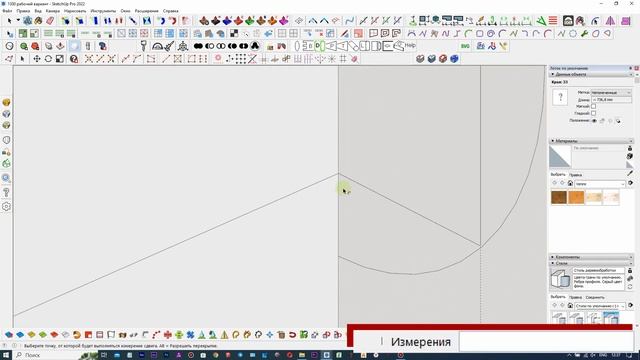Click the red zoom extents icon
This screenshot has height=360, width=640.
36,47
